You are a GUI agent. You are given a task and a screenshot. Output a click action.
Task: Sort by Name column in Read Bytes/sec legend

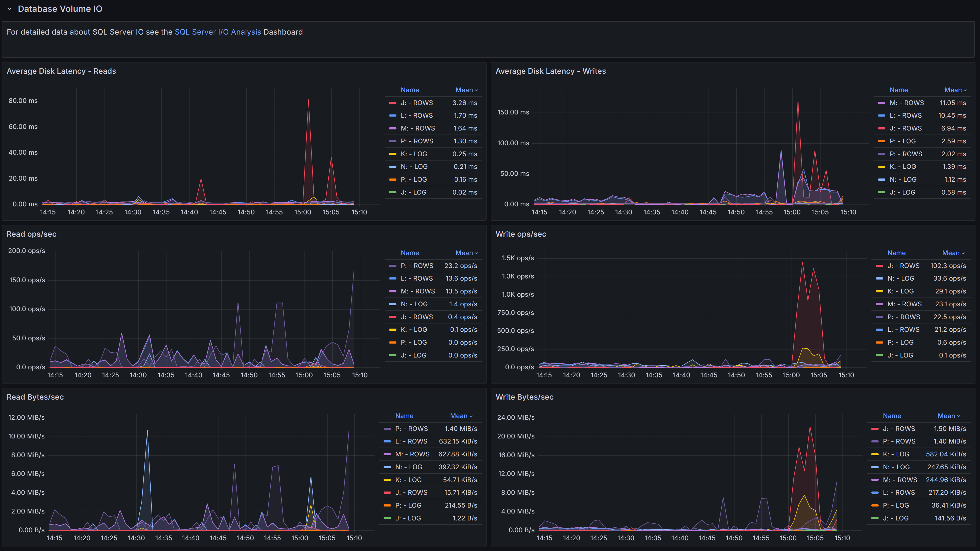(404, 416)
